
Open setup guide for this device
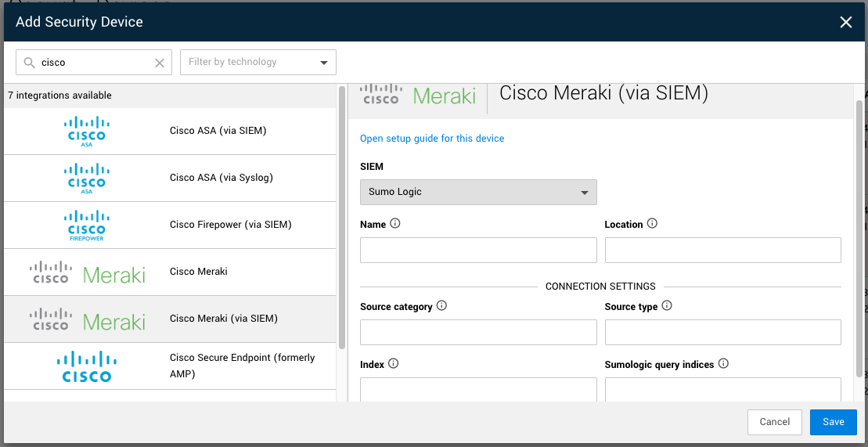pyautogui.click(x=432, y=139)
